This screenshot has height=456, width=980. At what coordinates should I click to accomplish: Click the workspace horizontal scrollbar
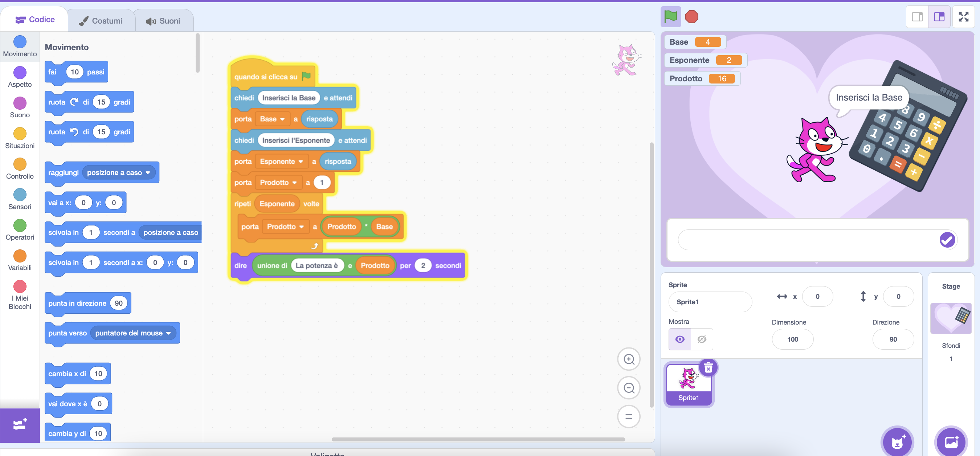pos(478,439)
